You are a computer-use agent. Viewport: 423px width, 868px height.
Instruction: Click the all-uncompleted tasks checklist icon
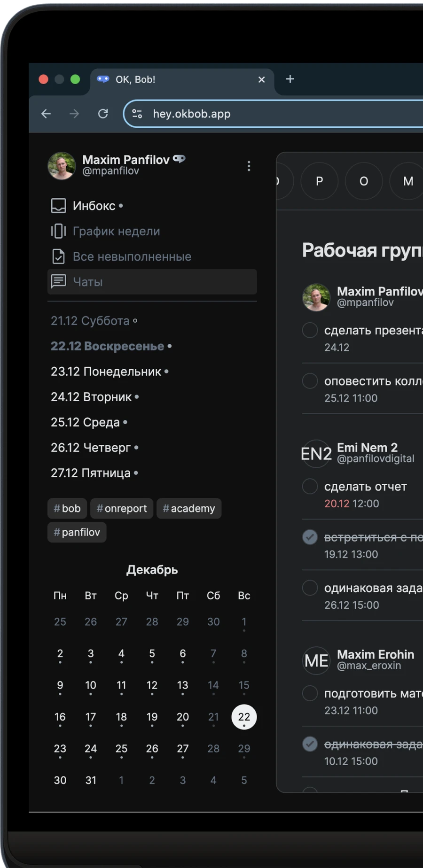(x=58, y=256)
